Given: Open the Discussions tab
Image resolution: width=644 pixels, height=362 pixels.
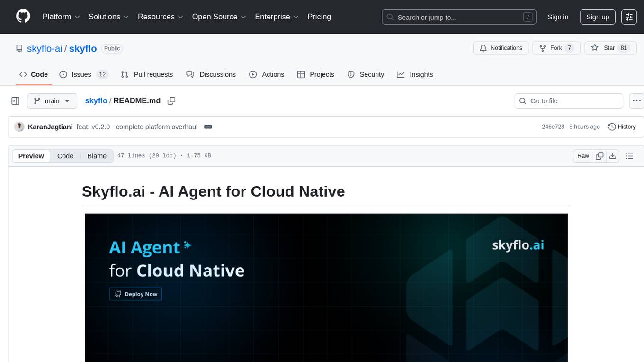Looking at the screenshot, I should (211, 74).
